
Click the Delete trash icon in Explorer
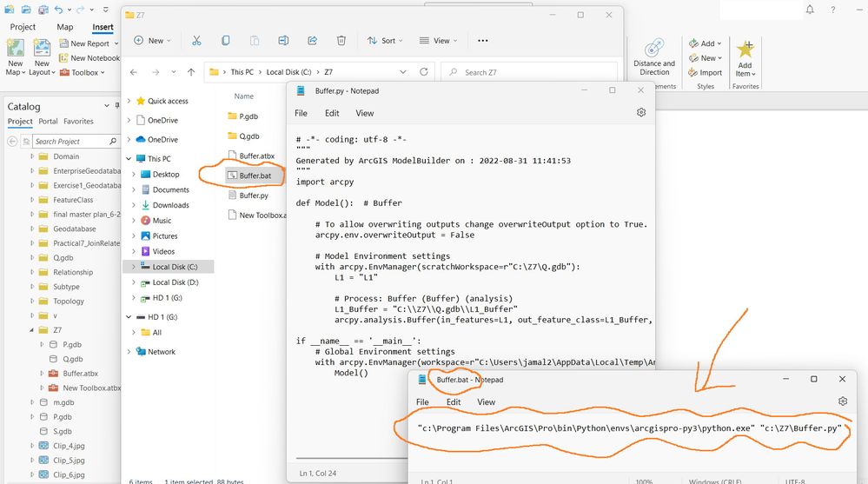click(x=341, y=41)
